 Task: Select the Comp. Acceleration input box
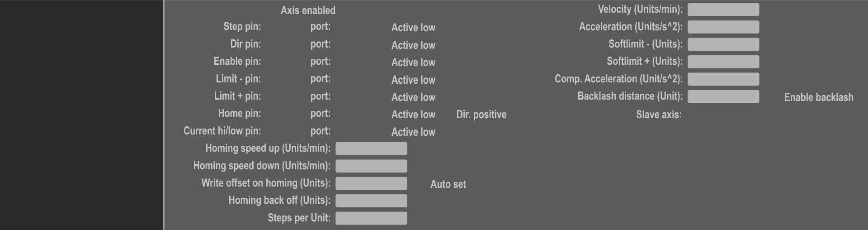(723, 79)
